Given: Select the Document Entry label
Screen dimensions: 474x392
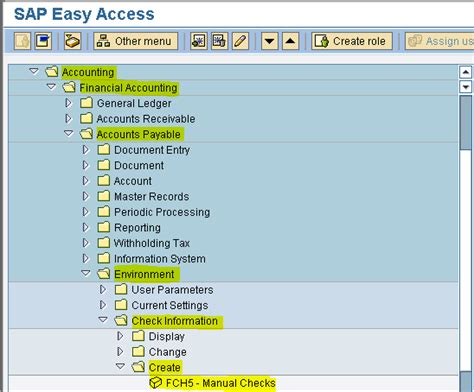Looking at the screenshot, I should [152, 150].
